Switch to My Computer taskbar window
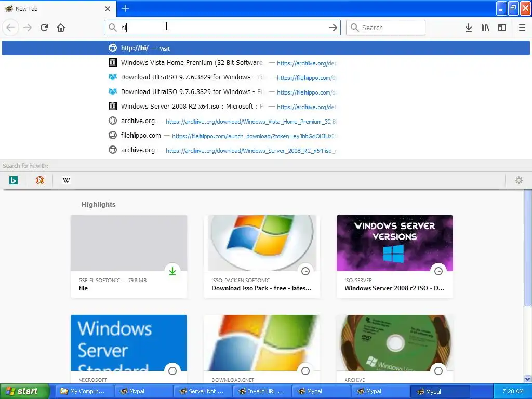The height and width of the screenshot is (399, 532). coord(84,391)
